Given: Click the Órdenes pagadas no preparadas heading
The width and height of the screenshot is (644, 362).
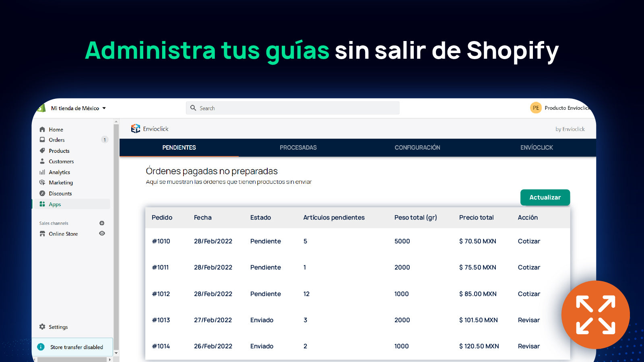Looking at the screenshot, I should pyautogui.click(x=212, y=171).
